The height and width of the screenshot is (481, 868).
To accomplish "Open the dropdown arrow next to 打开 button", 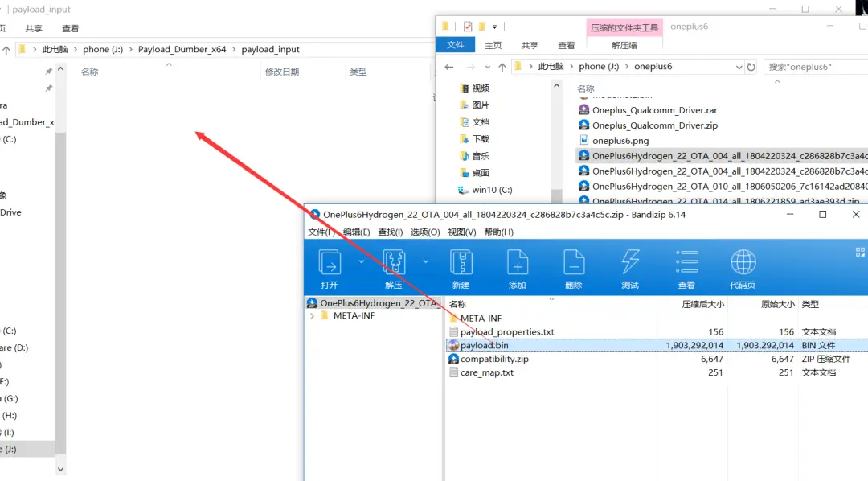I will click(361, 261).
